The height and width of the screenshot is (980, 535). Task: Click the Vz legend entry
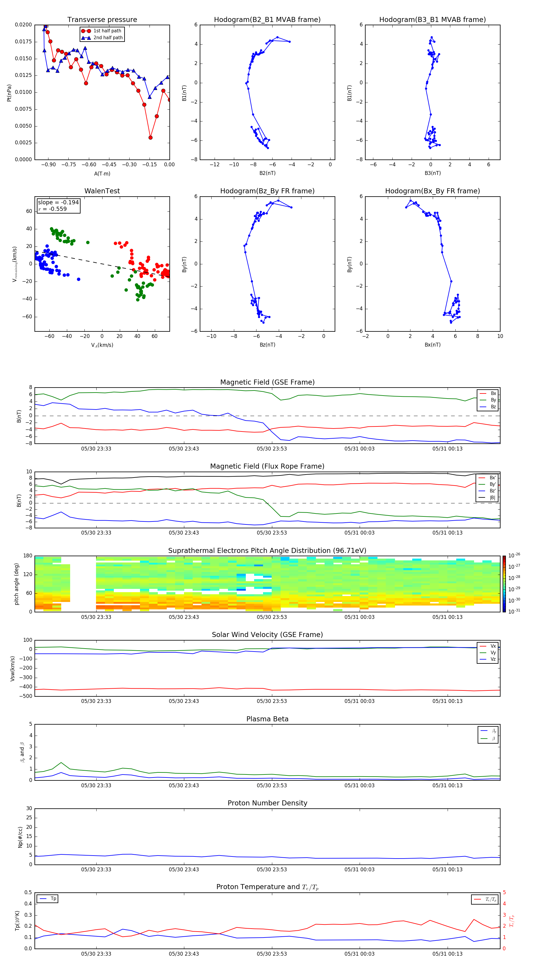coord(488,659)
